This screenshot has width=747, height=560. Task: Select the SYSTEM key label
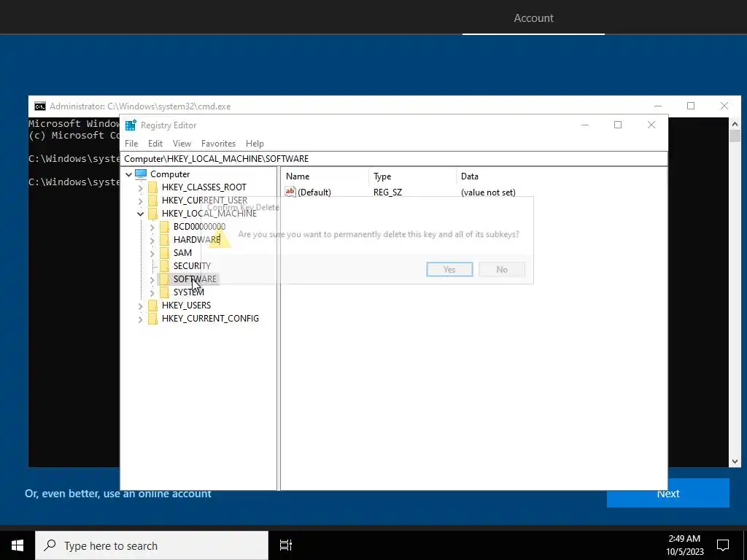[189, 292]
